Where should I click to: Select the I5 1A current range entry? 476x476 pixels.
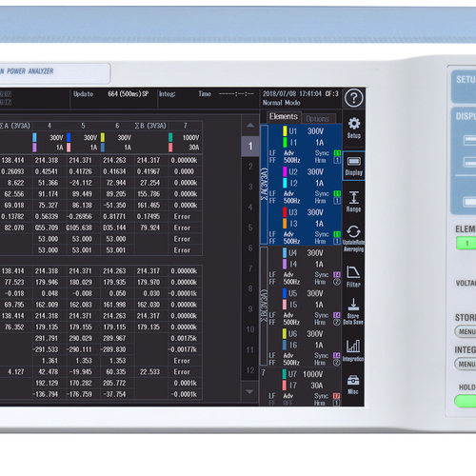point(304,305)
